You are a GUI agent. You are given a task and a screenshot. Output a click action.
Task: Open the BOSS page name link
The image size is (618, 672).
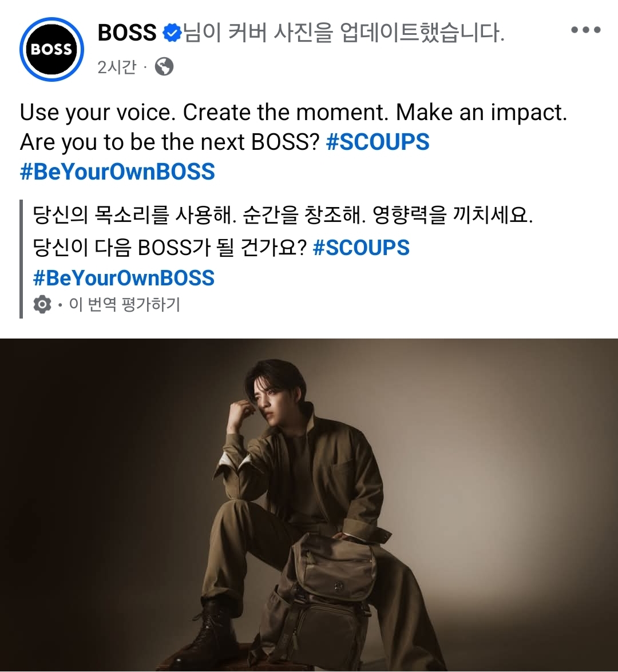pyautogui.click(x=128, y=33)
